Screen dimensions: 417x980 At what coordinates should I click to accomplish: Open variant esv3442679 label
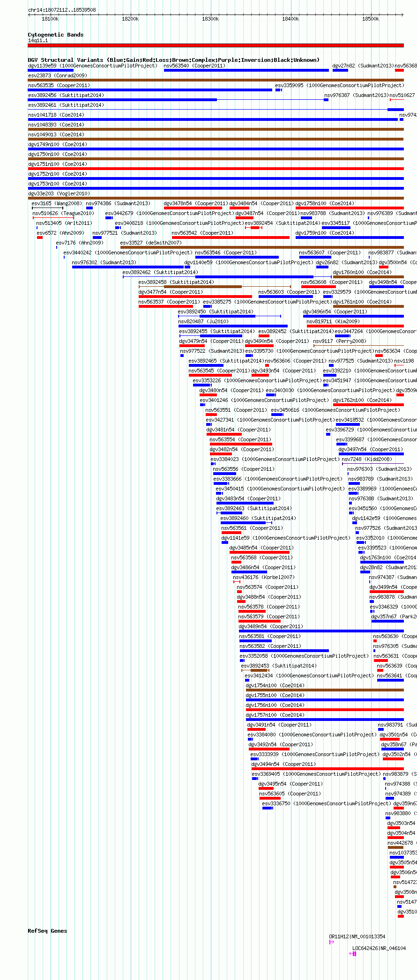(169, 213)
